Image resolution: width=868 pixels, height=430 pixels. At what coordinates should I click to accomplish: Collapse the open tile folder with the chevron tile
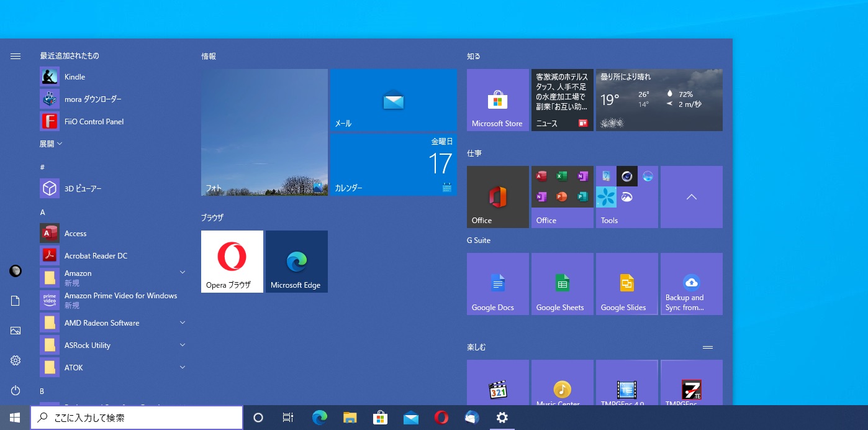pyautogui.click(x=692, y=197)
